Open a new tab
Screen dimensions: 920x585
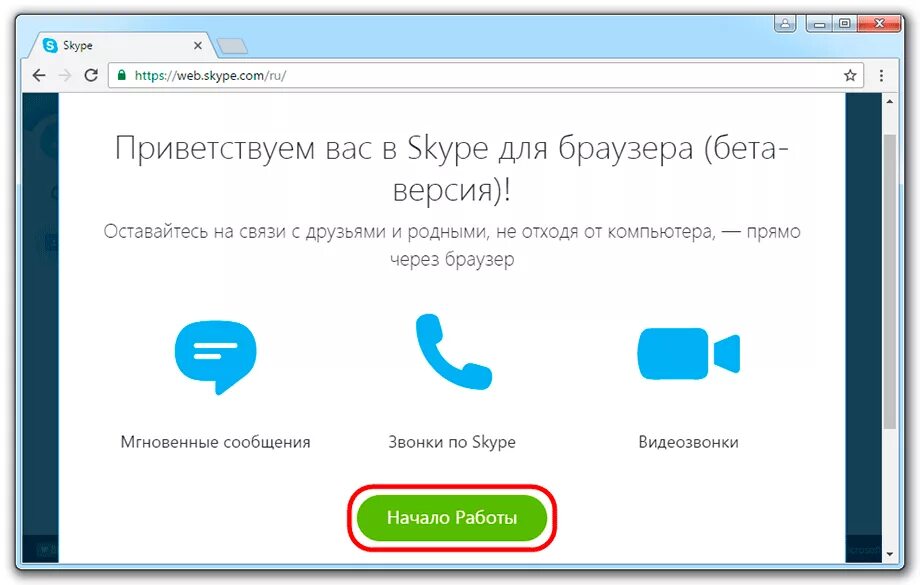pos(232,46)
